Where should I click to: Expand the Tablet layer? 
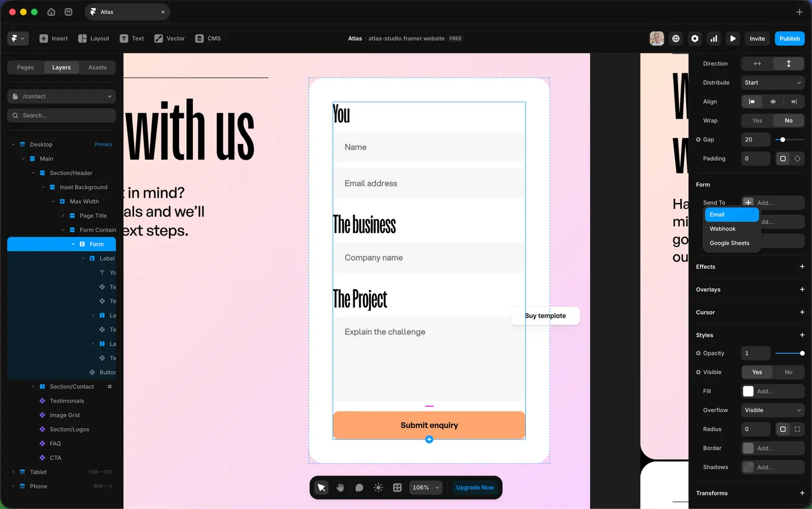13,472
